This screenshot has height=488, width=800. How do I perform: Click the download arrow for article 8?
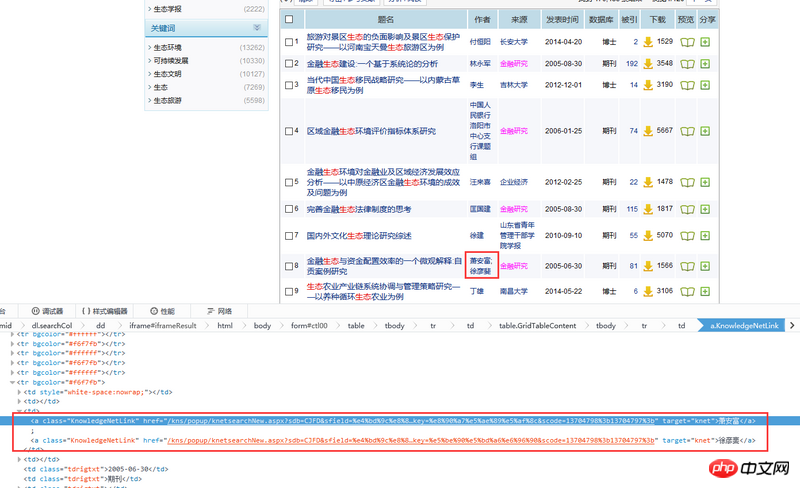(647, 266)
